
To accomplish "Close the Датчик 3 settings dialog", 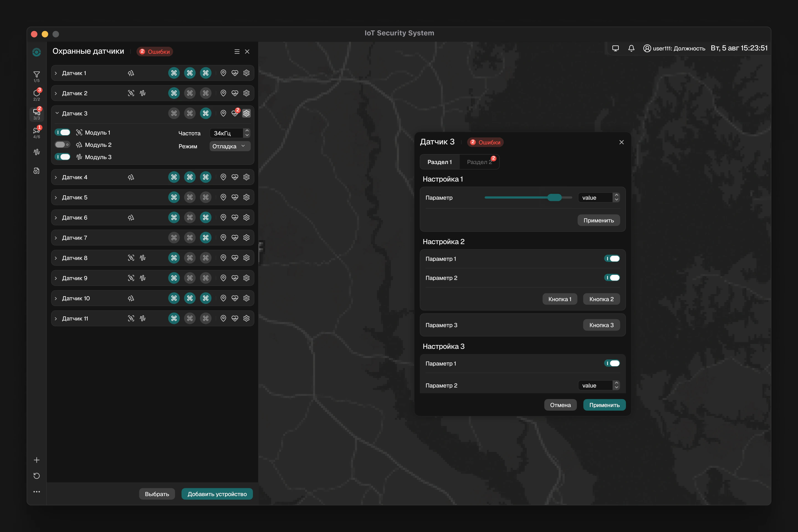I will [x=621, y=142].
